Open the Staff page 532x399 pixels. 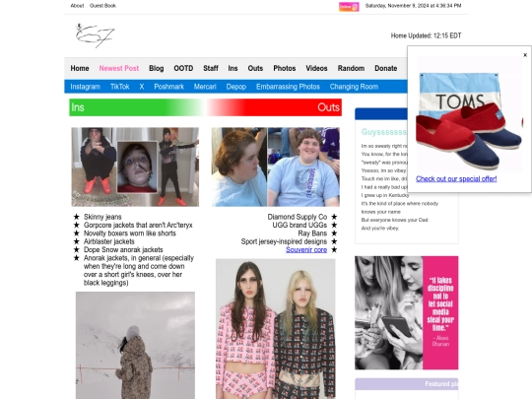pos(211,68)
